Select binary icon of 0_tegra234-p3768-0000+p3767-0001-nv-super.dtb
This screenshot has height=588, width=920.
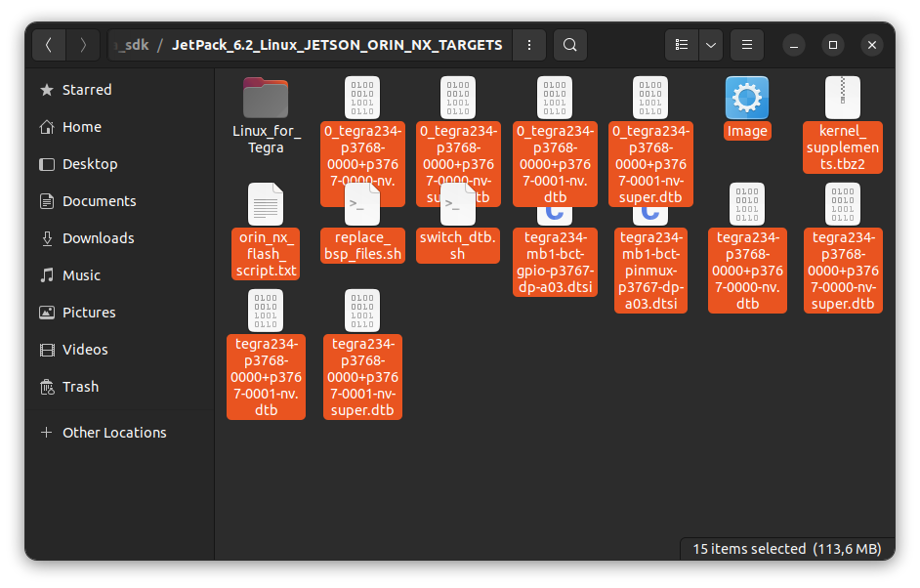pyautogui.click(x=650, y=98)
